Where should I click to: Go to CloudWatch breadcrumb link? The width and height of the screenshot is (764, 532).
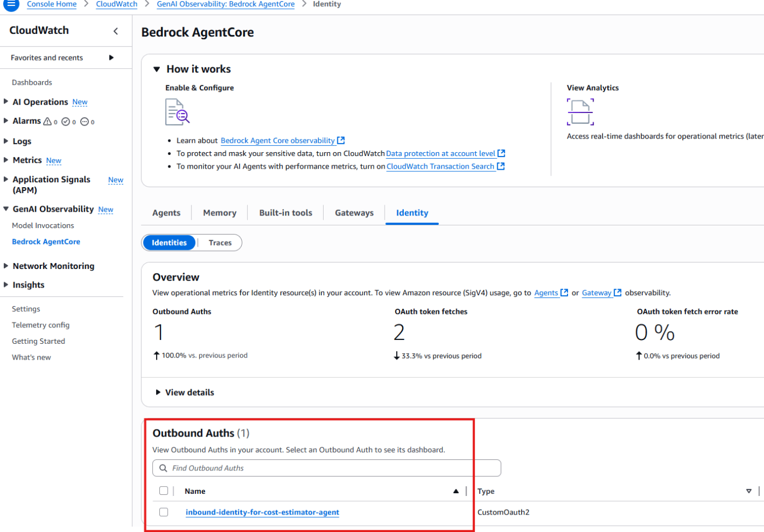117,4
